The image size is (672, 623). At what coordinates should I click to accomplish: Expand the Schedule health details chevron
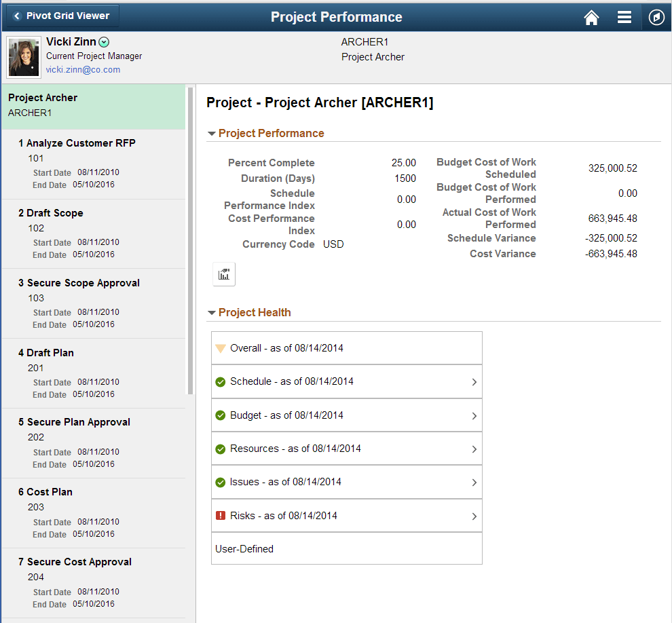[x=475, y=381]
